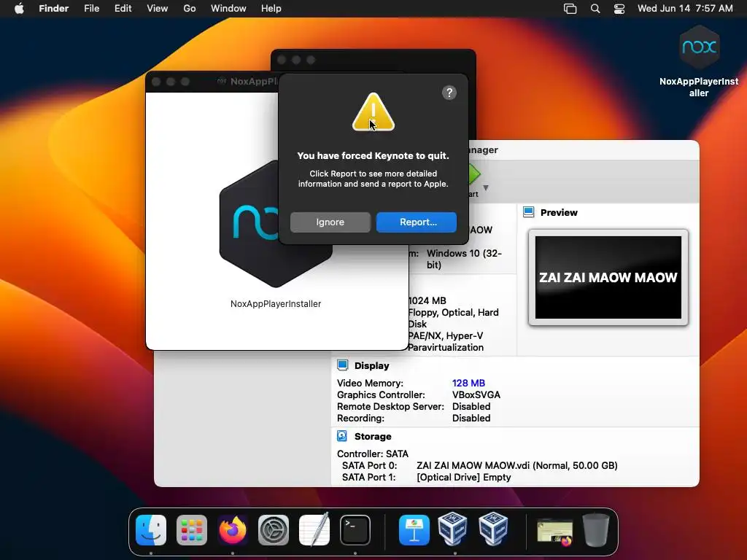Image resolution: width=747 pixels, height=560 pixels.
Task: Click the Graphics Controller label
Action: [x=381, y=394]
